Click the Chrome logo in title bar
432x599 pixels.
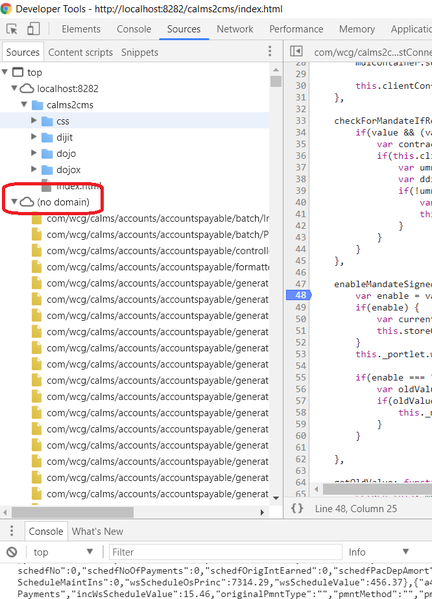click(x=6, y=8)
